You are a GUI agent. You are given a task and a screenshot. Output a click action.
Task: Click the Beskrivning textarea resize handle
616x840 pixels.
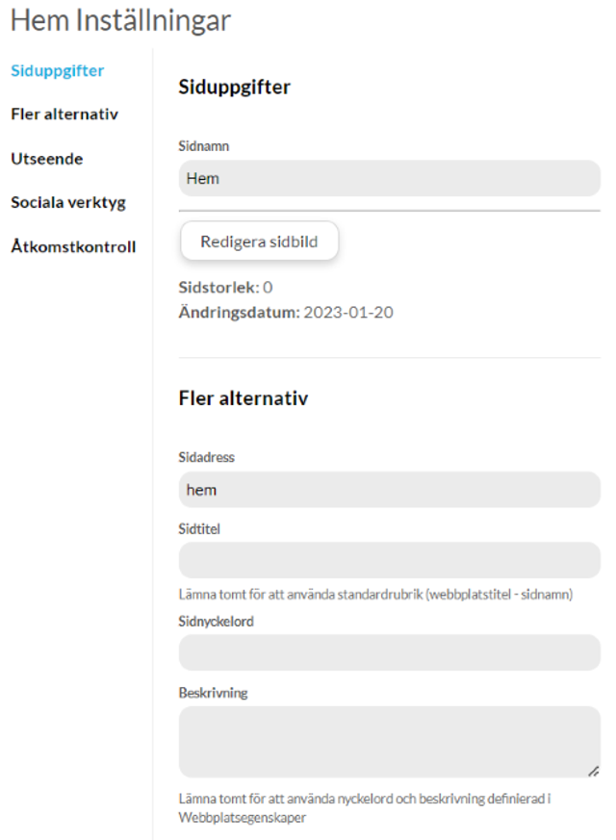(x=593, y=772)
